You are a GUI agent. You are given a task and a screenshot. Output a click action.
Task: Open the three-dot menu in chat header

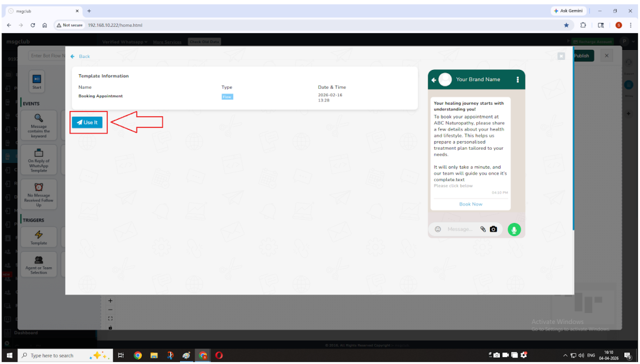[517, 79]
